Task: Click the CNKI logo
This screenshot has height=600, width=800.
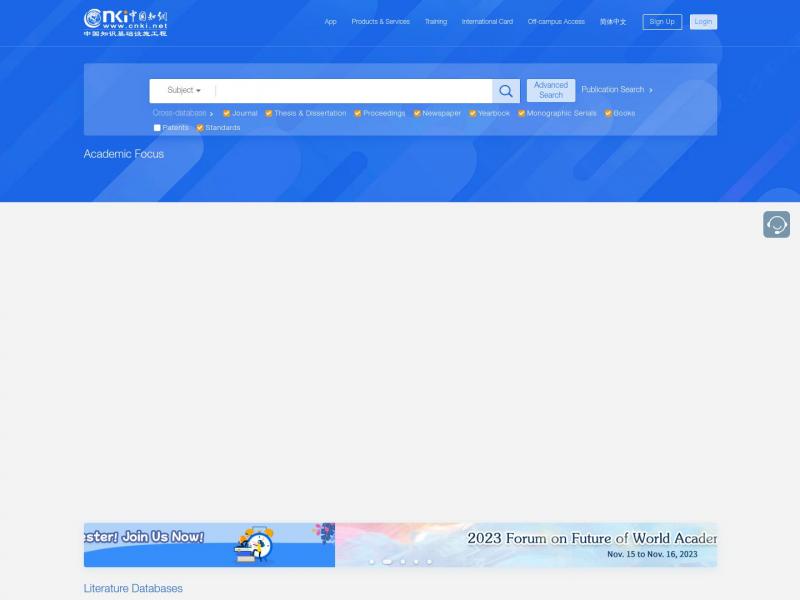Action: (125, 22)
